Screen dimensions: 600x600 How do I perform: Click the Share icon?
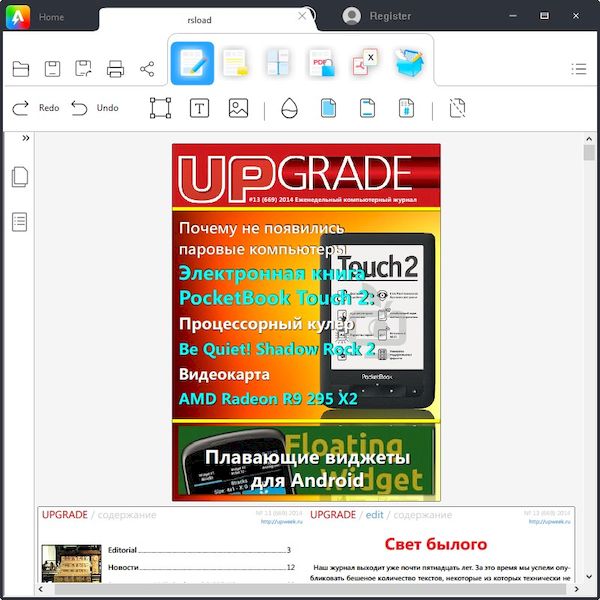coord(147,69)
